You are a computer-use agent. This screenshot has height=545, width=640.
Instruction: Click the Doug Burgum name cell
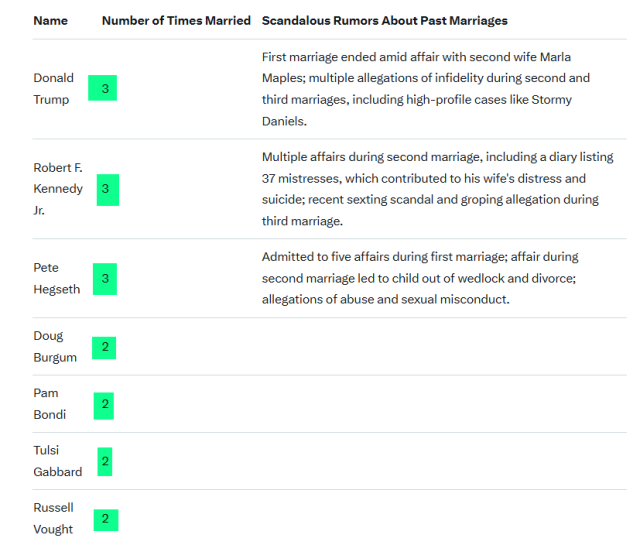coord(54,346)
